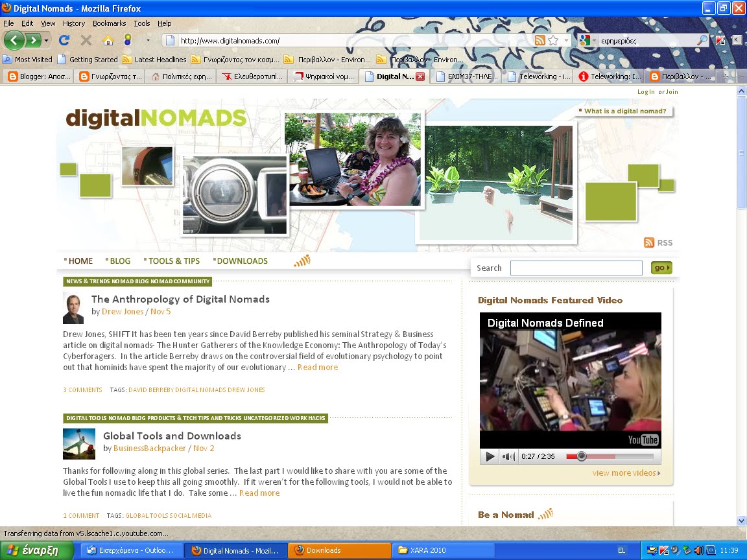747x560 pixels.
Task: Open the Google search engine selector dropdown
Action: 587,40
